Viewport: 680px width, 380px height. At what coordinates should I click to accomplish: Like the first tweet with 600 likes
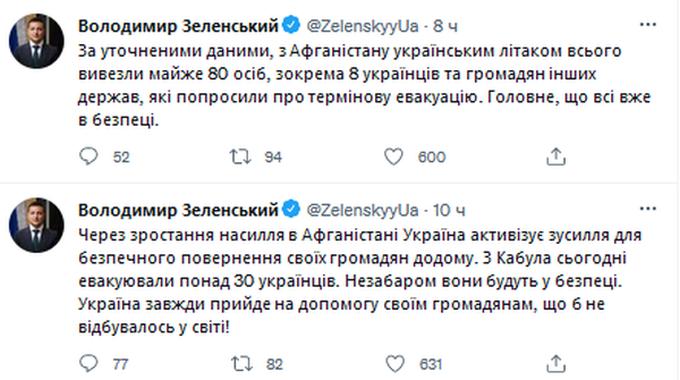[x=393, y=157]
